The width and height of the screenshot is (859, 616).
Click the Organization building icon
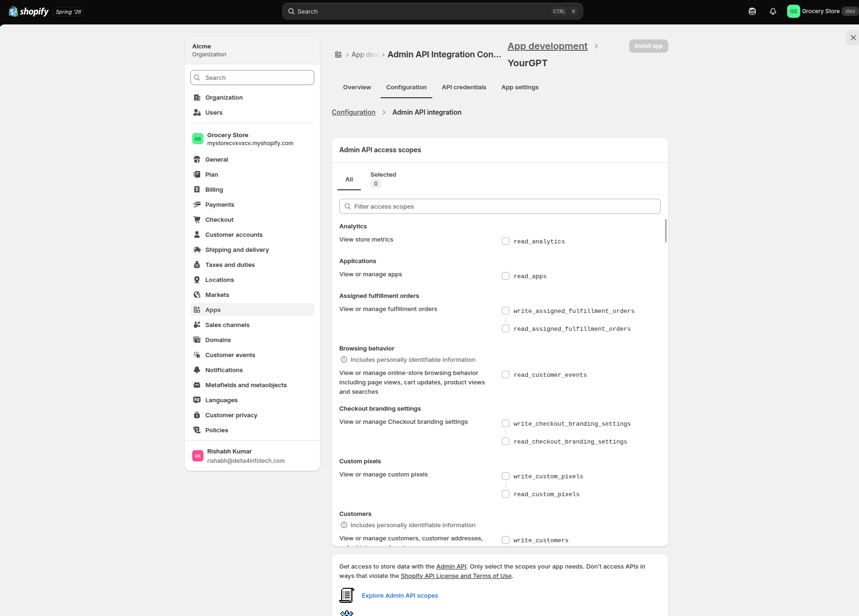pos(197,97)
